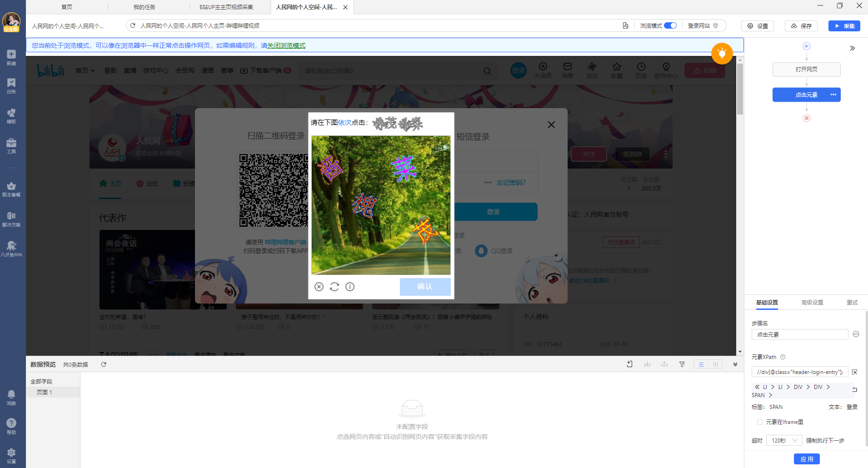Screen dimensions: 868x468
Task: Click the 设置 button in the top toolbar
Action: click(758, 26)
